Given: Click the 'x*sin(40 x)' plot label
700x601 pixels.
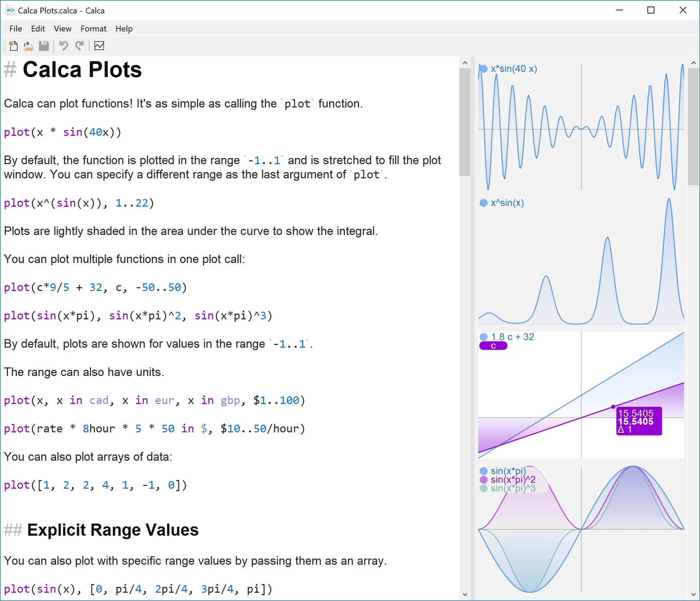Looking at the screenshot, I should click(x=514, y=69).
